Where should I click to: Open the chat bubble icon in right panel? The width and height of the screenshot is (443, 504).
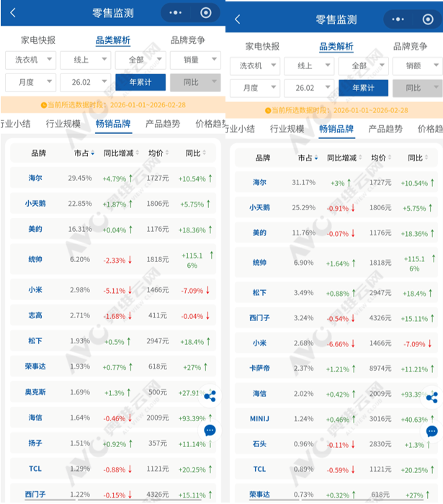(x=431, y=431)
